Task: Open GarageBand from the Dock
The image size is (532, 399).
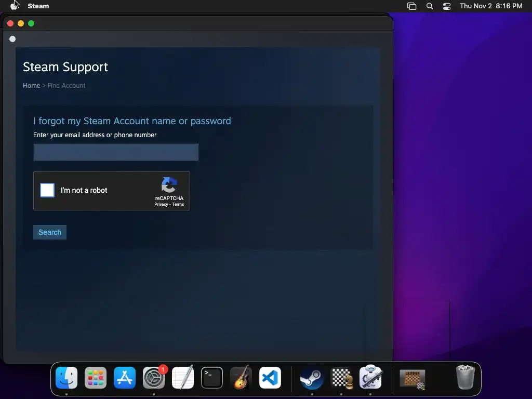Action: pyautogui.click(x=241, y=378)
